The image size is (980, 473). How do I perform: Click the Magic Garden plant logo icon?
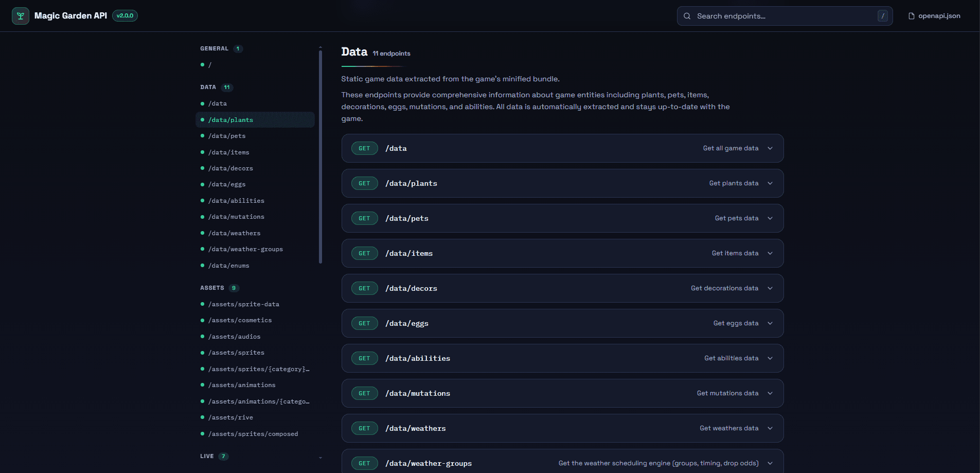point(21,16)
